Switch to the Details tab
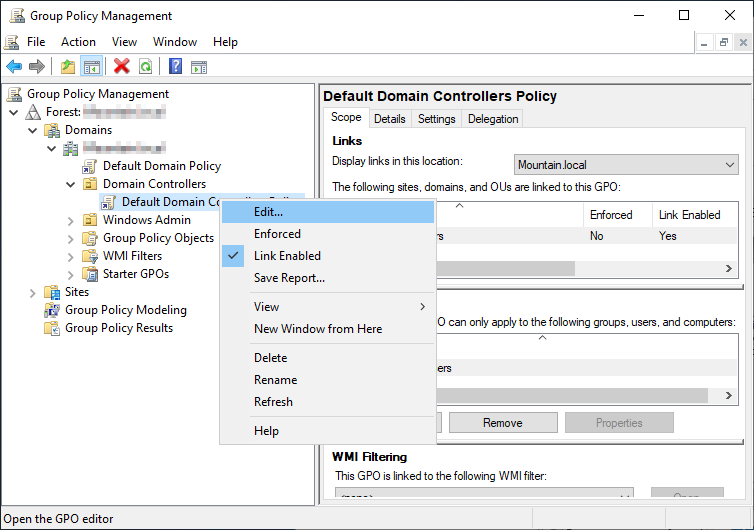Screen dimensions: 754x530 point(390,119)
